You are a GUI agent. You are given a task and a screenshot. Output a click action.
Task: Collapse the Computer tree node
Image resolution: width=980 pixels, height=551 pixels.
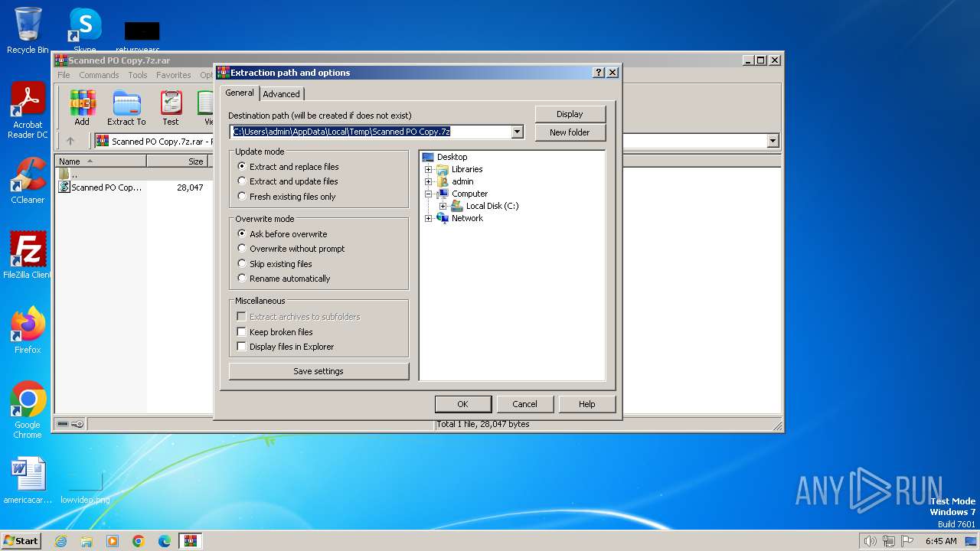(429, 194)
